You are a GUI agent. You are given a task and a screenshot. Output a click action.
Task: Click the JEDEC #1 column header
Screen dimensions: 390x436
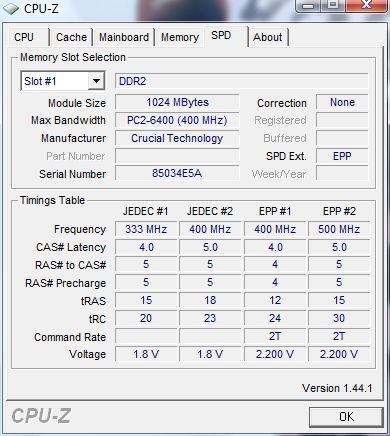coord(146,211)
